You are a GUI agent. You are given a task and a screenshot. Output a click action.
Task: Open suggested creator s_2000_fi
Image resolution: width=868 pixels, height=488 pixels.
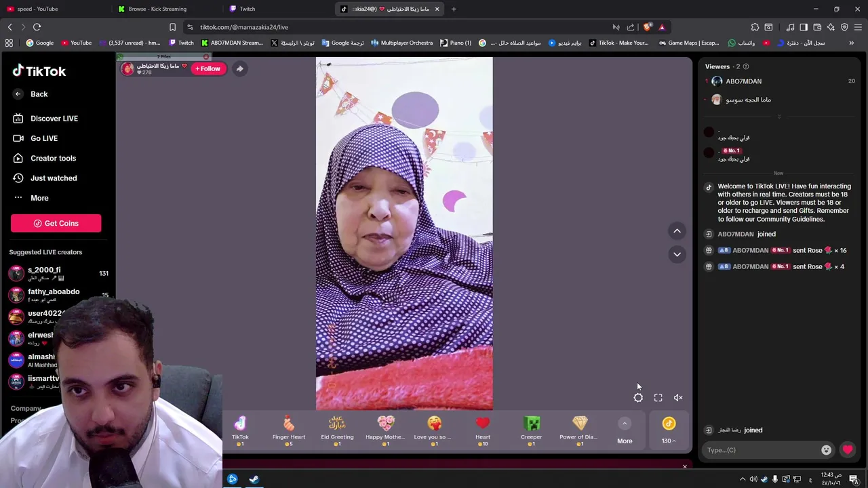coord(58,273)
